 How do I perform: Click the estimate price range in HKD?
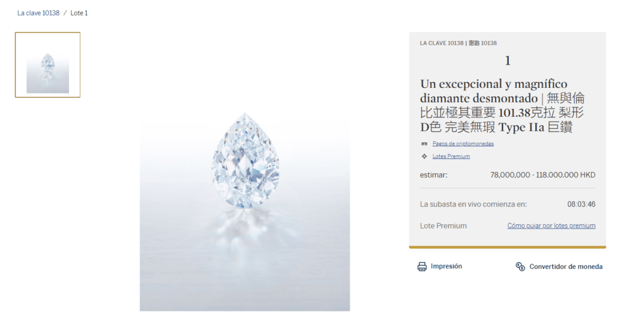coord(543,175)
